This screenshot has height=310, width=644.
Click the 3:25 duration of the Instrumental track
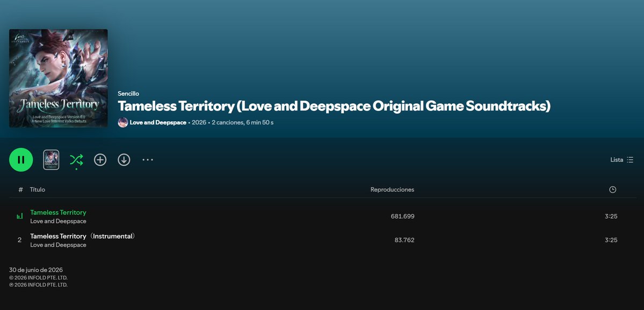[611, 240]
